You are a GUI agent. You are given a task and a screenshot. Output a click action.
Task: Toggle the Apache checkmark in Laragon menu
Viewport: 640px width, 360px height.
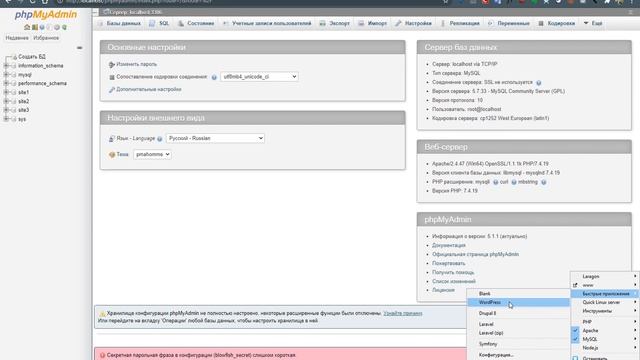click(x=575, y=331)
